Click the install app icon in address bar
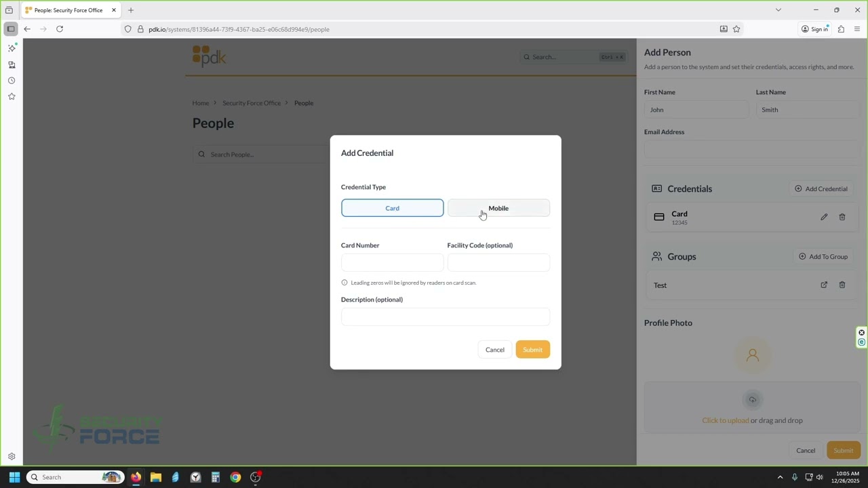The height and width of the screenshot is (488, 868). pyautogui.click(x=724, y=29)
